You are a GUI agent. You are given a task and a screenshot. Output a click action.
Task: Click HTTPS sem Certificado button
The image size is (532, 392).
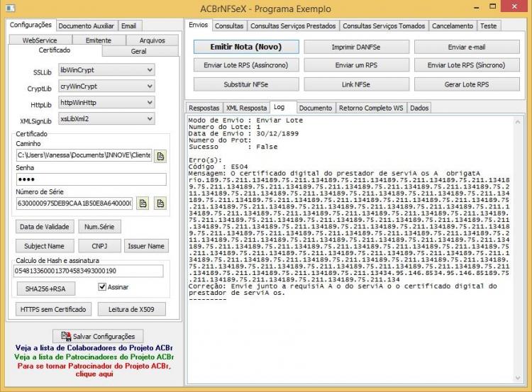[x=53, y=309]
